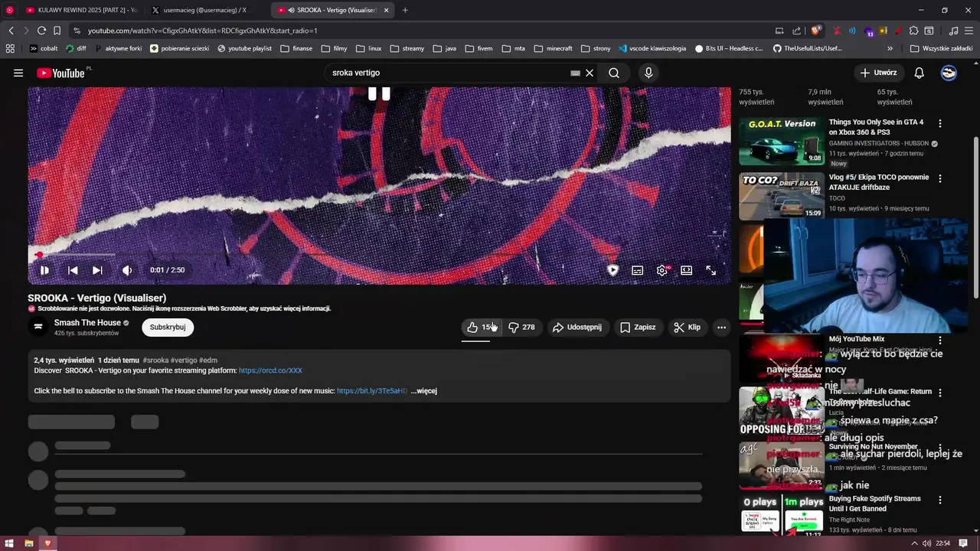Viewport: 980px width, 551px height.
Task: Enter fullscreen mode
Action: point(711,270)
